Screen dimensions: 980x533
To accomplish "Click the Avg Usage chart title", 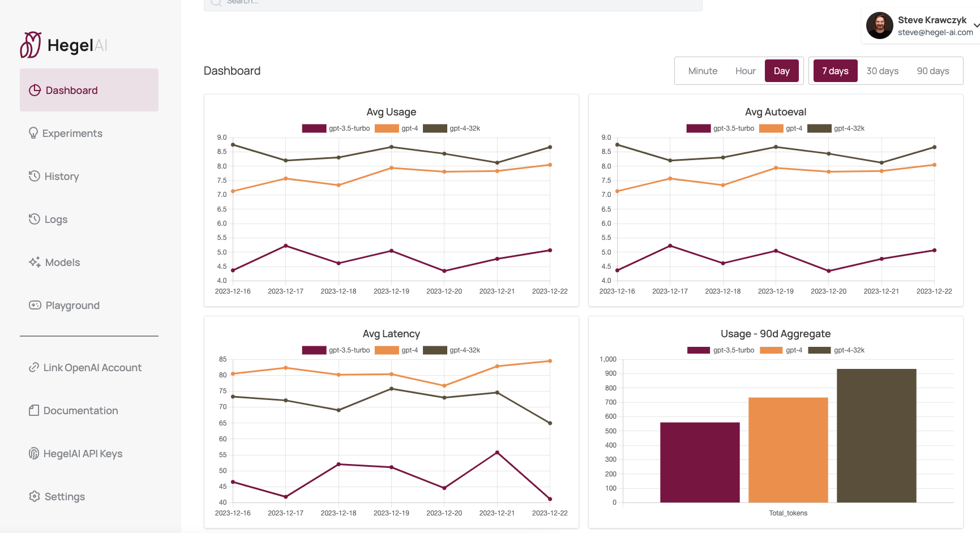I will click(391, 112).
